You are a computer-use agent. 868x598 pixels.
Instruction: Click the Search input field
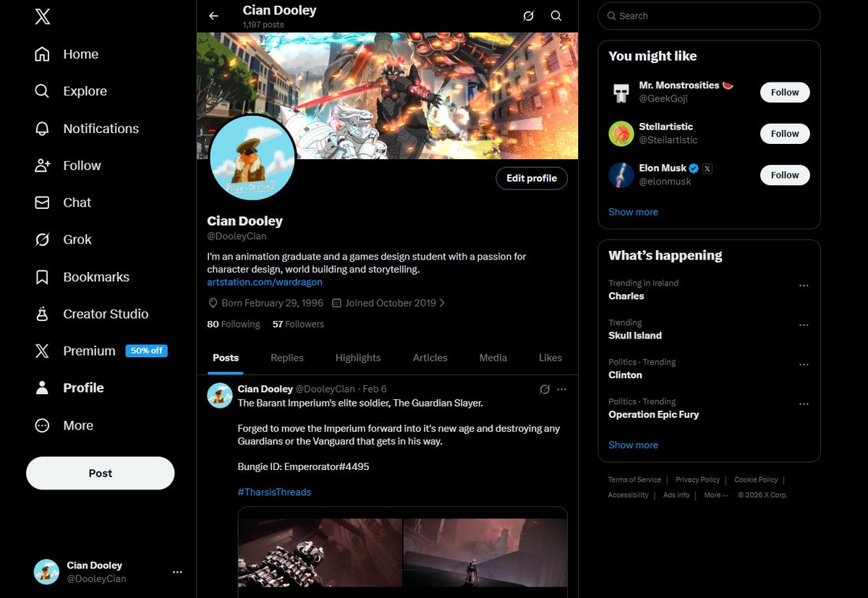pyautogui.click(x=709, y=16)
